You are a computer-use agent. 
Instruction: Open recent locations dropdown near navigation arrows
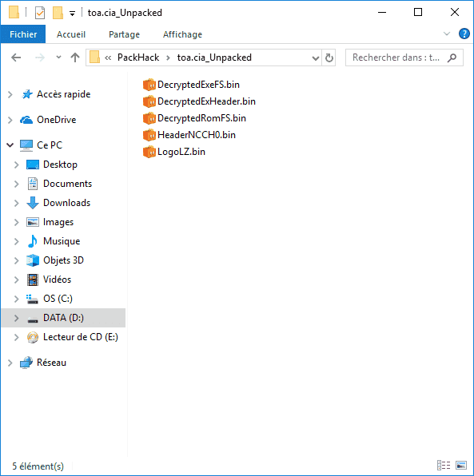pos(58,57)
